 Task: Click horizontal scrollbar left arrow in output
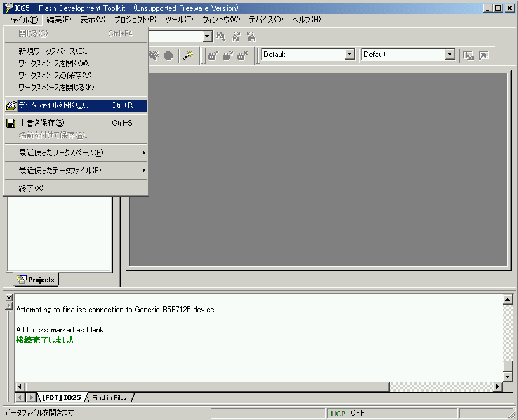tap(20, 386)
